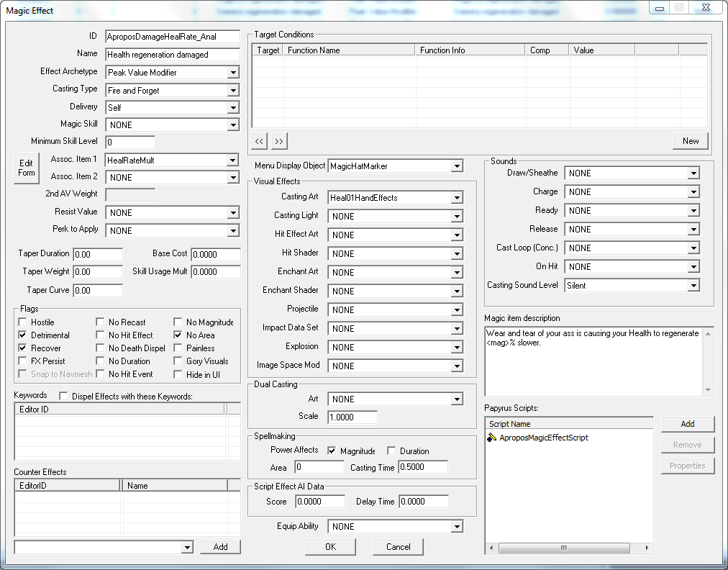Check Power Affects Duration
Screen dimensions: 728x570
click(x=391, y=451)
